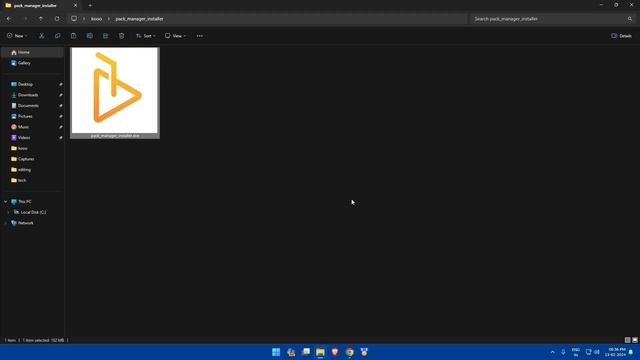Open the New item dropdown
The image size is (640, 360).
coord(17,36)
